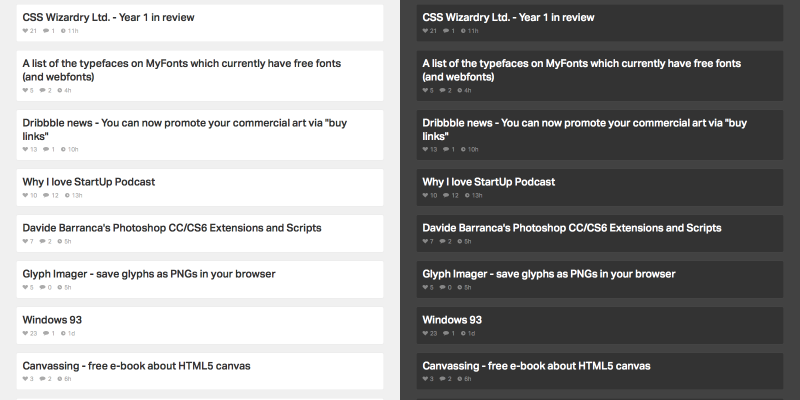Image resolution: width=800 pixels, height=400 pixels.
Task: Open 'CSS Wizardry Ltd. - Year 1 in review', light panel
Action: coord(108,17)
